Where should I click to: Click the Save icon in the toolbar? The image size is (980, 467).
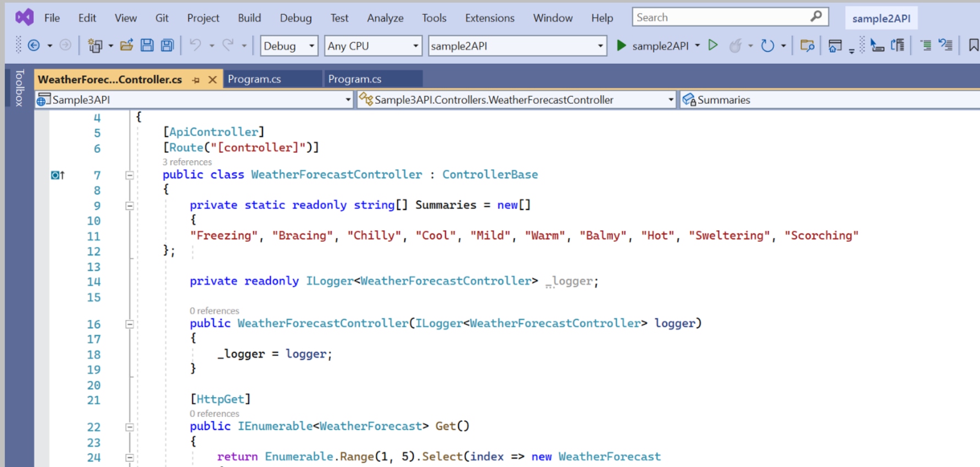tap(147, 46)
